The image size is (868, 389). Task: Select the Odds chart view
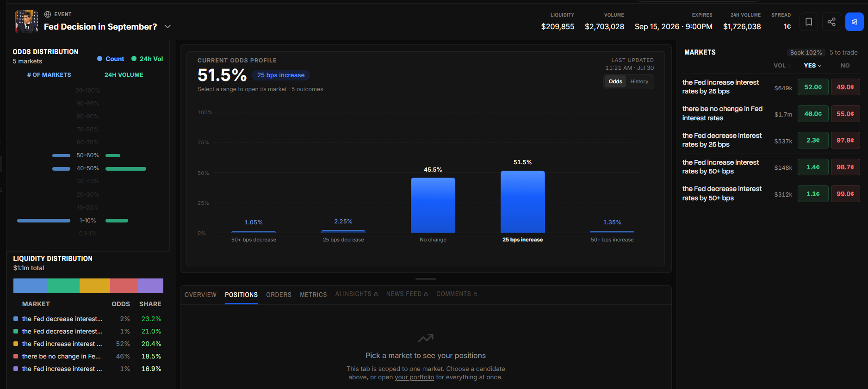coord(615,81)
